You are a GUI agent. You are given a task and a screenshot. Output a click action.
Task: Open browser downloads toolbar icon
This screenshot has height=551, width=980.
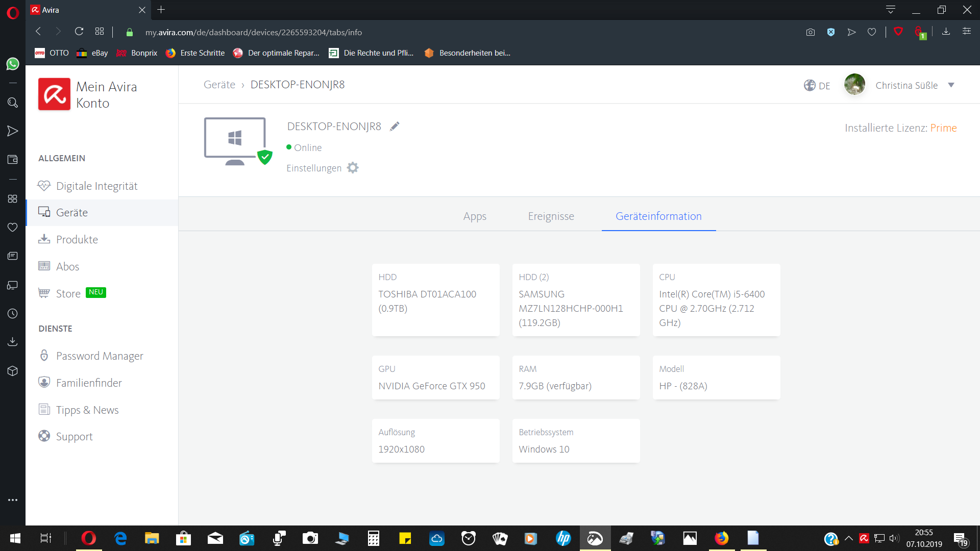(x=946, y=32)
